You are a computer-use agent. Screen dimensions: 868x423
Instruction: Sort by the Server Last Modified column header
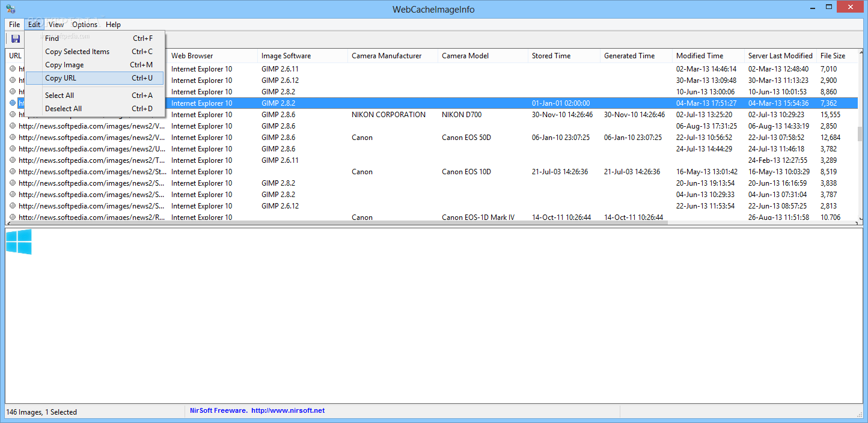click(x=780, y=56)
